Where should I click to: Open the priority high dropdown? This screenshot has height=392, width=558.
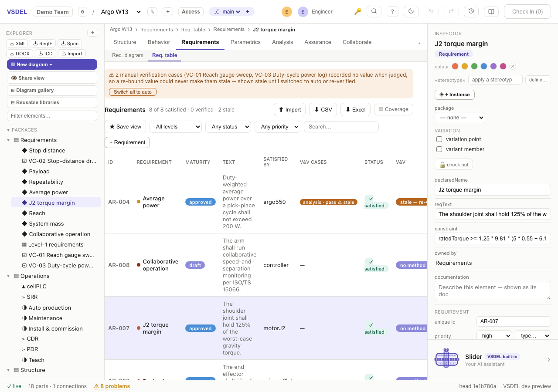tap(494, 336)
